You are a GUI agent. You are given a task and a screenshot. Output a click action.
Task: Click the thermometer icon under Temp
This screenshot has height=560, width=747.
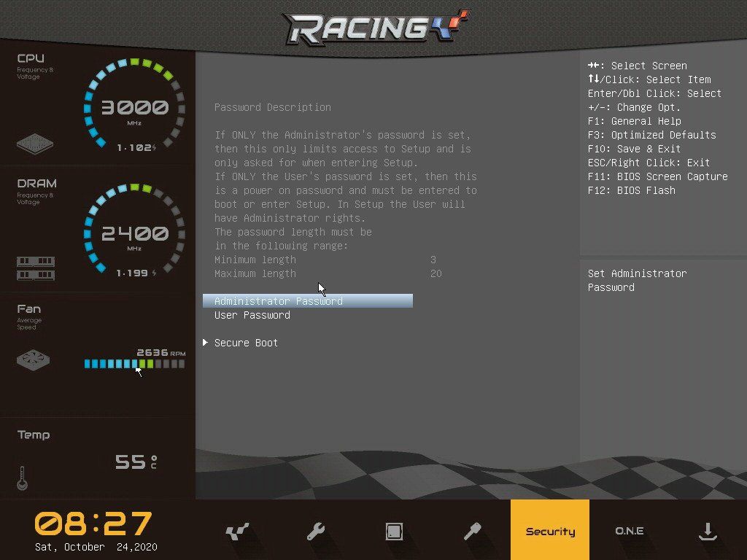click(x=22, y=478)
